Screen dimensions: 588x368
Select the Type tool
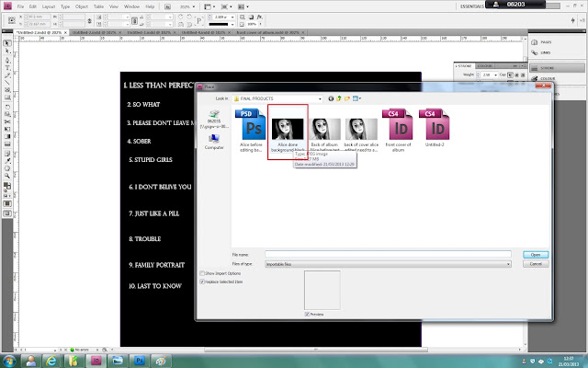click(x=7, y=67)
